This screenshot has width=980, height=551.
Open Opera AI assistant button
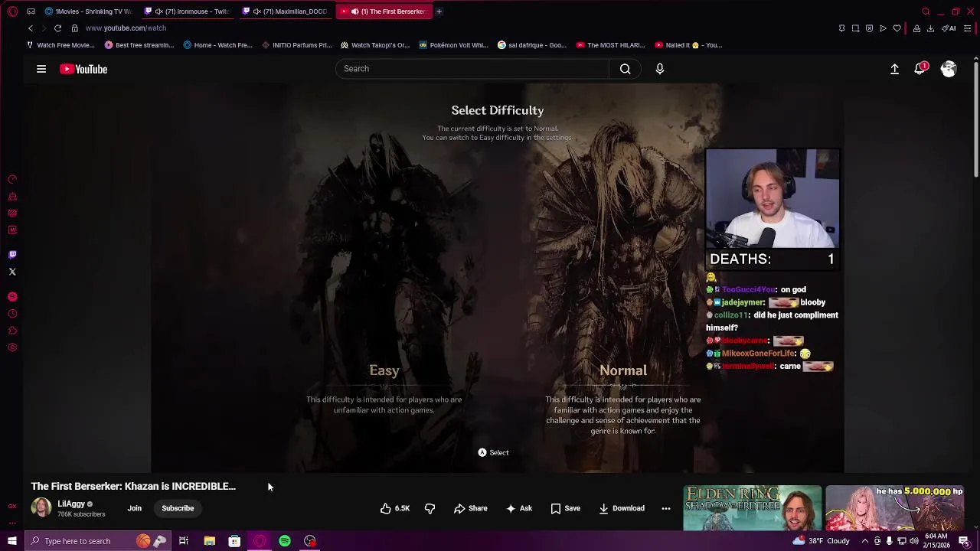pyautogui.click(x=949, y=28)
